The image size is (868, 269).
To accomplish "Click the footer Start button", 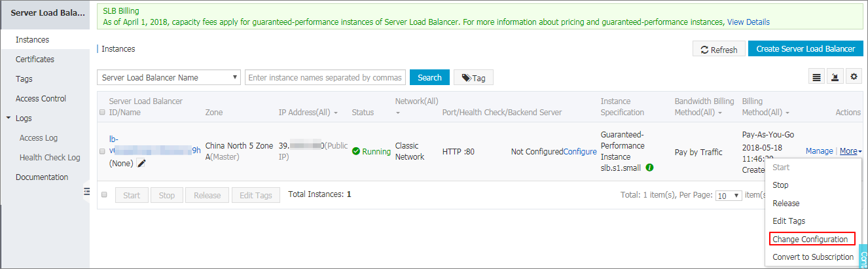I will click(132, 195).
